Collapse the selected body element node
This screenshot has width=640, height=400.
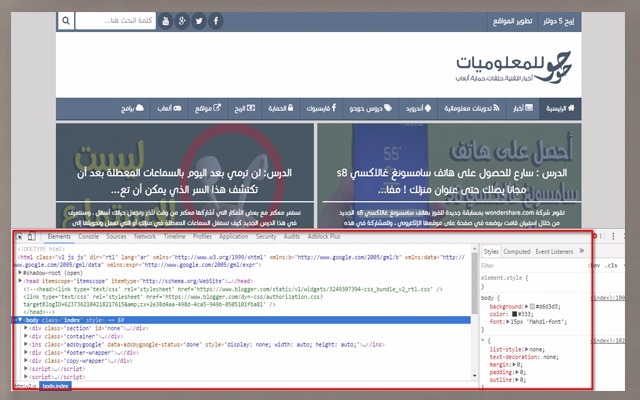20,320
